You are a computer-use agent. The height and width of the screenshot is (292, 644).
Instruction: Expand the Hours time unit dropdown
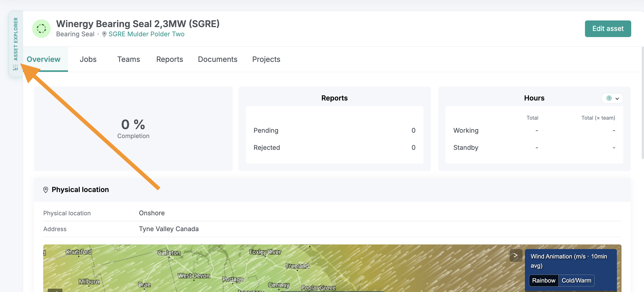click(x=613, y=98)
